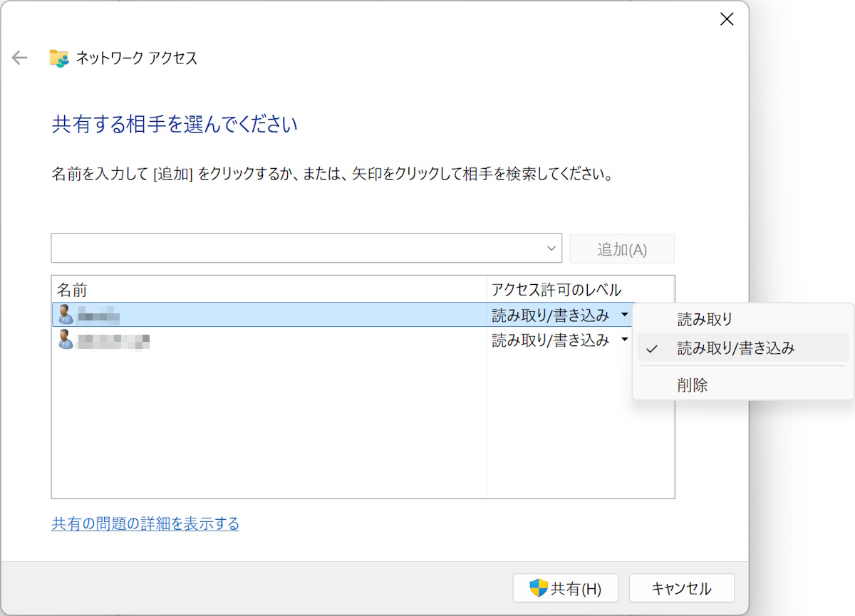Open the permission dropdown for the first user
The image size is (855, 616).
[x=624, y=314]
